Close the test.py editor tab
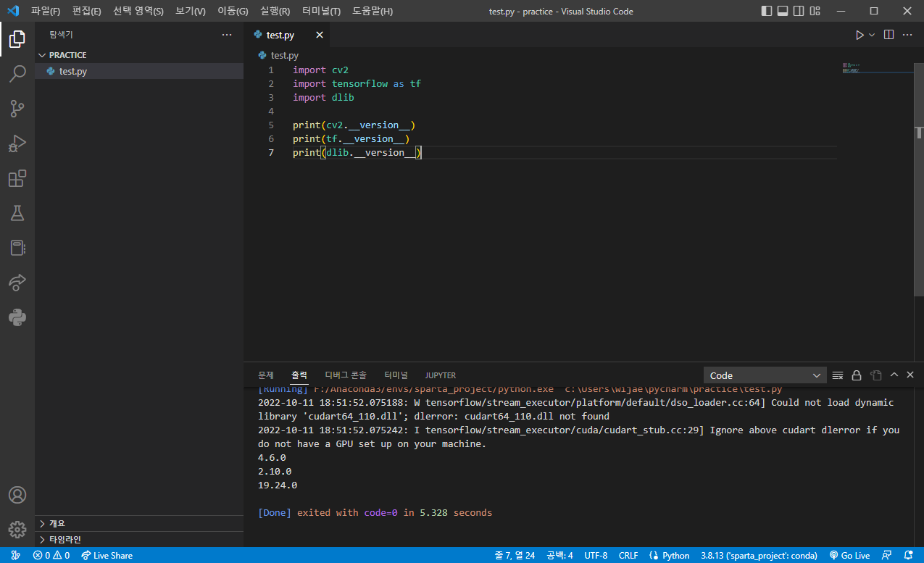The width and height of the screenshot is (924, 563). [x=319, y=35]
